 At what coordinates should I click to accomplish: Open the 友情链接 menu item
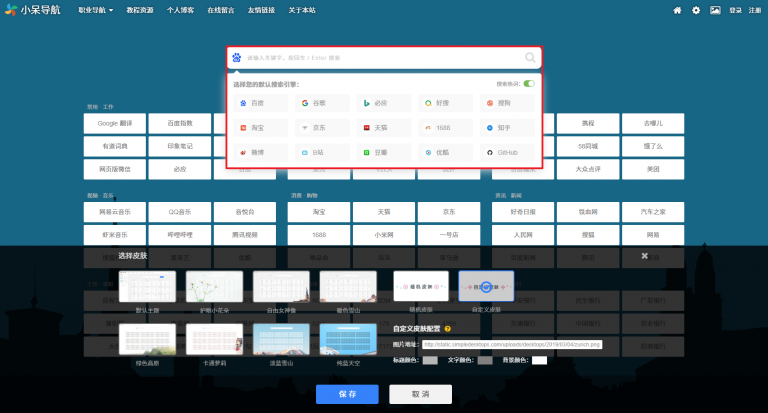(x=261, y=10)
